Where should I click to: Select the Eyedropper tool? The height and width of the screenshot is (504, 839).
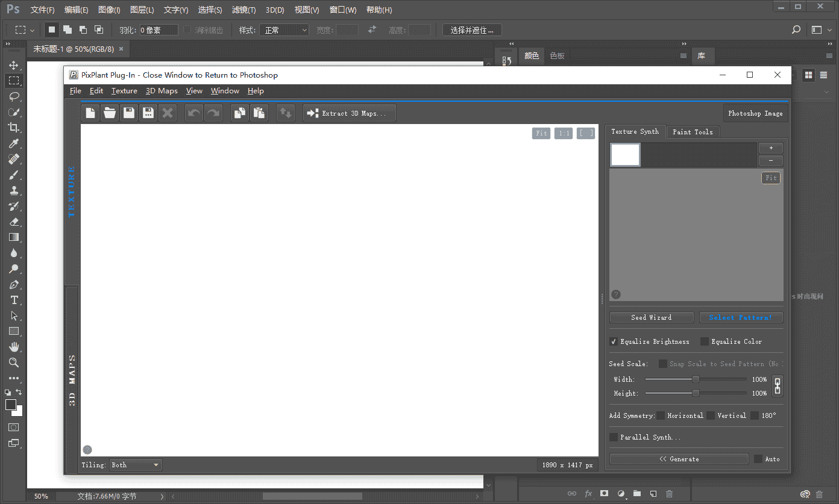tap(14, 143)
